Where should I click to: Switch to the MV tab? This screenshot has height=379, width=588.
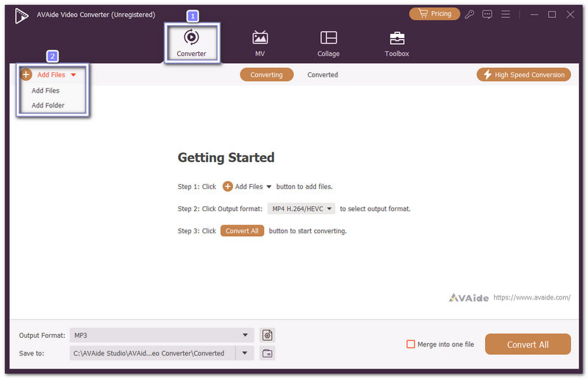click(x=260, y=43)
